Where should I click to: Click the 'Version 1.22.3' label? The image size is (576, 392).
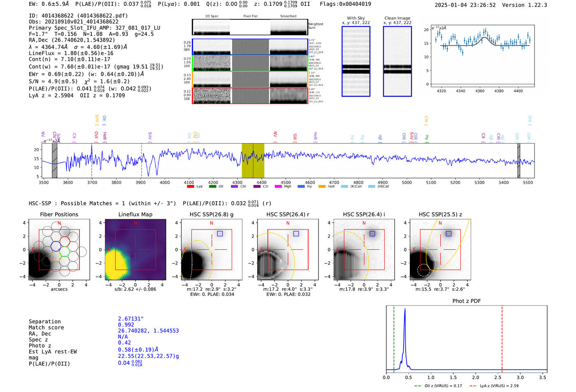click(525, 5)
